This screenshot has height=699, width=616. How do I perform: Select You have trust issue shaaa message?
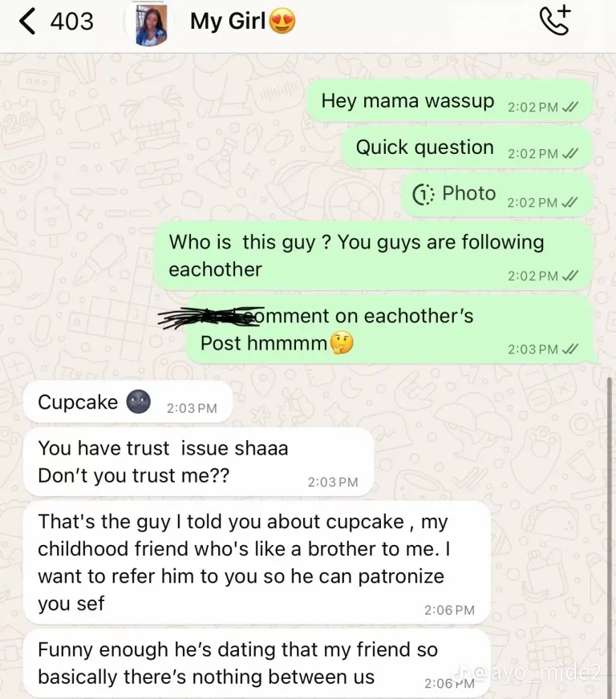pyautogui.click(x=198, y=462)
